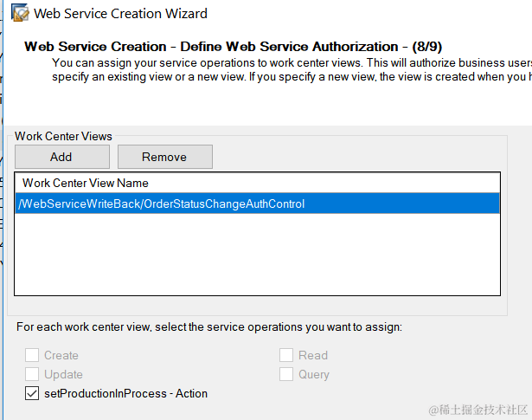Click the Web Service Creation Wizard title text
The height and width of the screenshot is (420, 532).
(120, 14)
